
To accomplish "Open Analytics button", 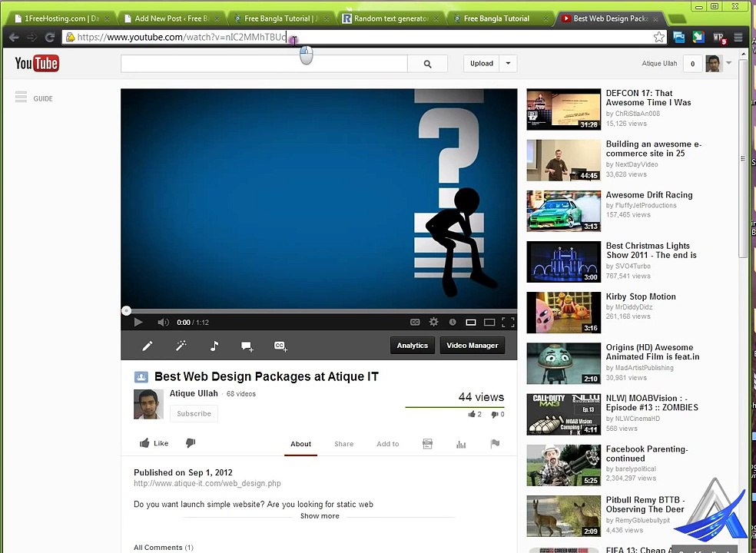I will 413,345.
